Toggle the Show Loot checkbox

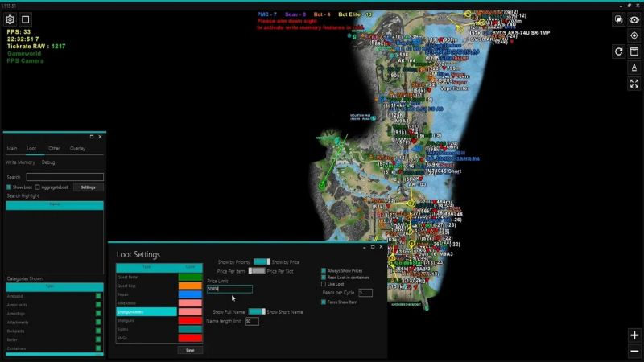[x=9, y=187]
